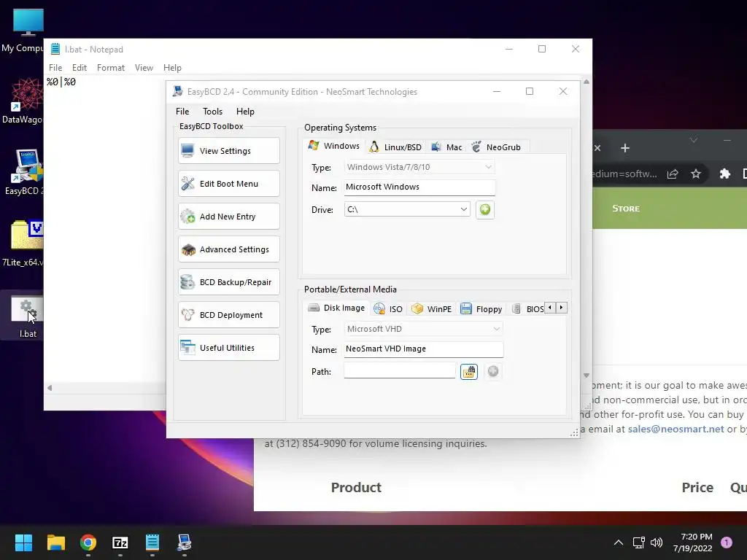Click green add entry icon beside Drive

[x=485, y=209]
